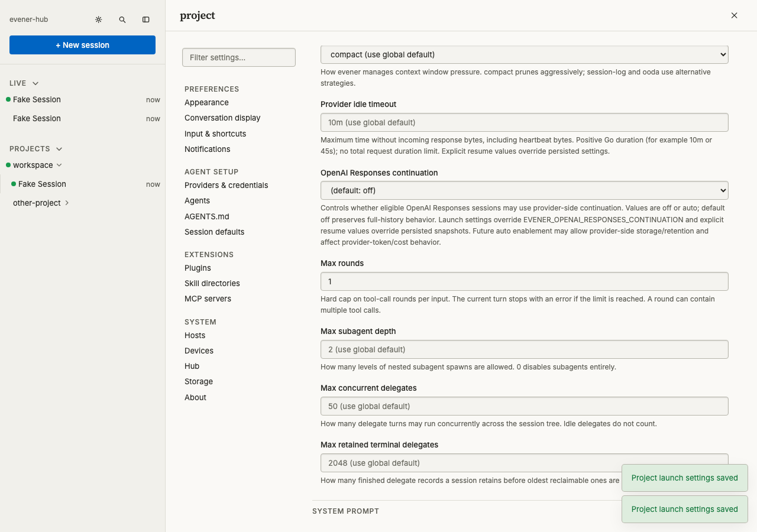The width and height of the screenshot is (757, 532).
Task: Collapse the LIVE section chevron
Action: point(35,83)
